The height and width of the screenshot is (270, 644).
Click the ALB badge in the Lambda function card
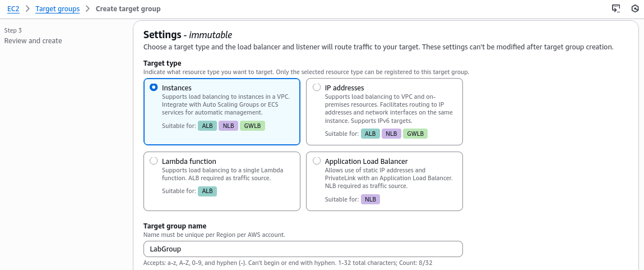point(207,191)
